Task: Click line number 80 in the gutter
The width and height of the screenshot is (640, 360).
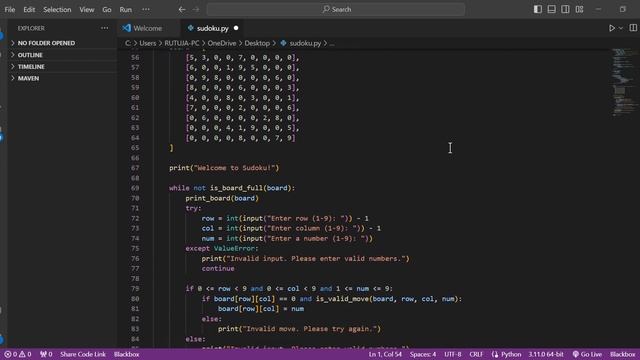Action: tap(135, 299)
